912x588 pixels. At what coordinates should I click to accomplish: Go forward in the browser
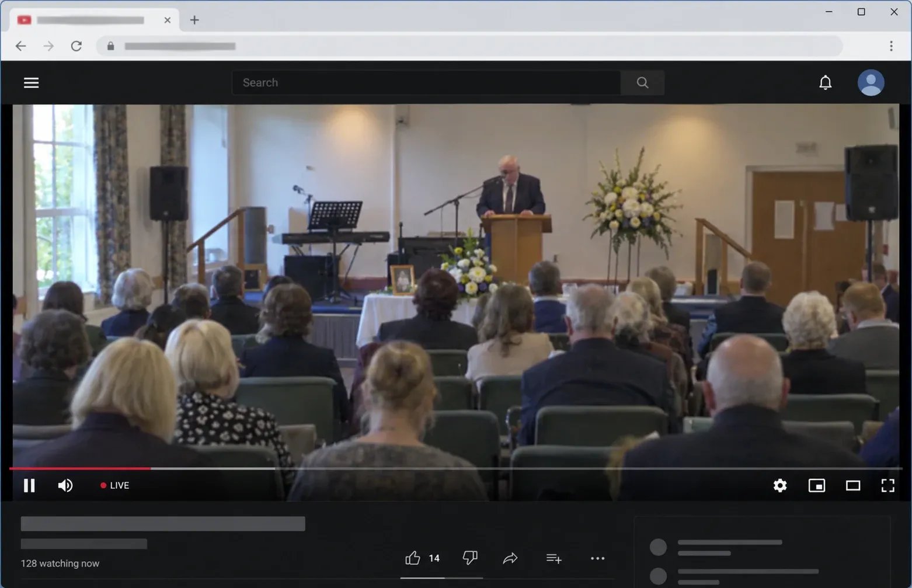click(x=48, y=46)
